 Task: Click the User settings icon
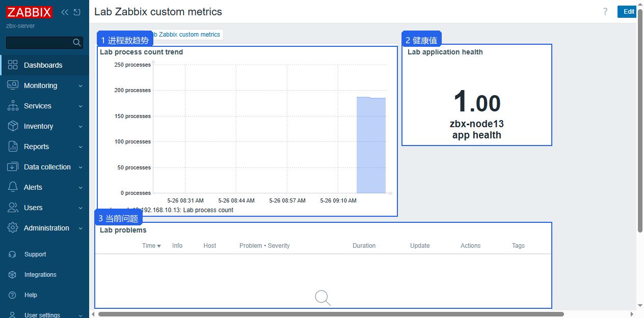(13, 315)
